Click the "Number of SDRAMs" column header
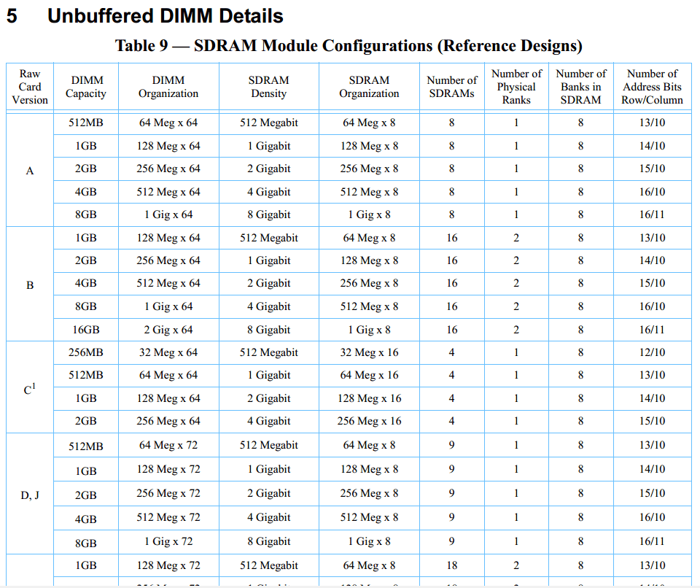 point(452,87)
